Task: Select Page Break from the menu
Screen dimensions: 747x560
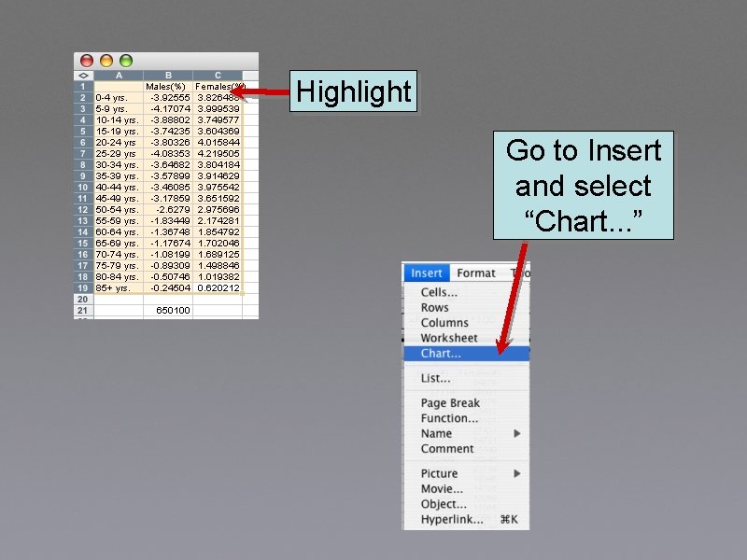Action: (450, 402)
